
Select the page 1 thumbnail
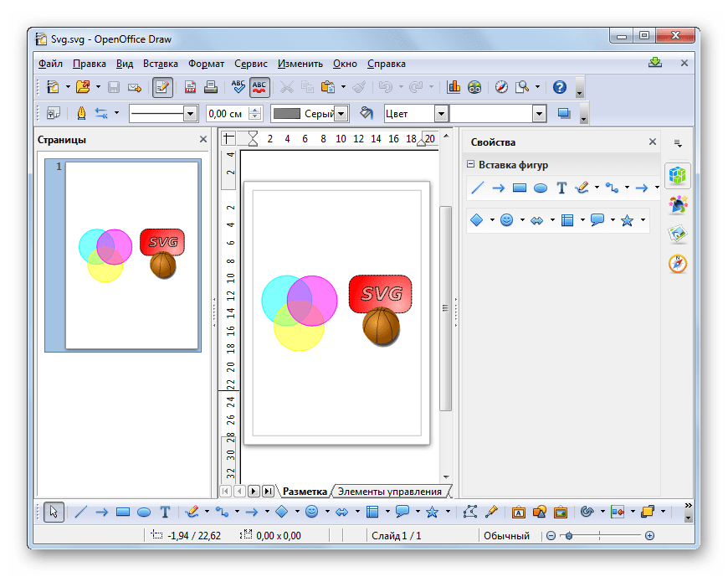point(131,255)
